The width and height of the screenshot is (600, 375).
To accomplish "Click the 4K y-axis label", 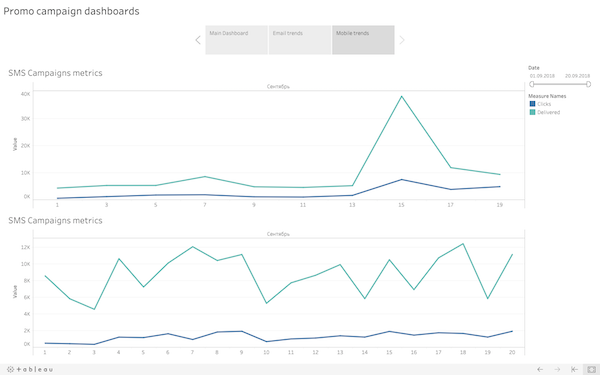I will [x=26, y=314].
